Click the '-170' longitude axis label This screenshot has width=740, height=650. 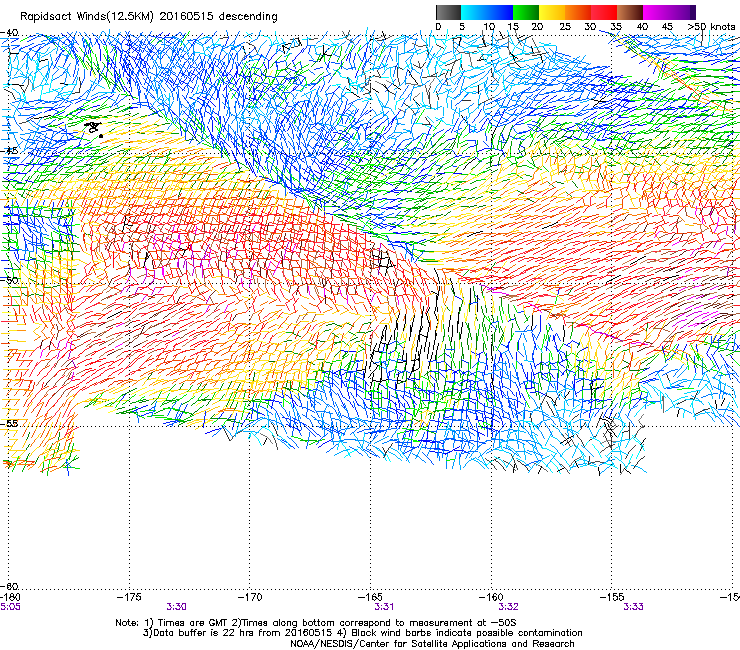tap(250, 598)
